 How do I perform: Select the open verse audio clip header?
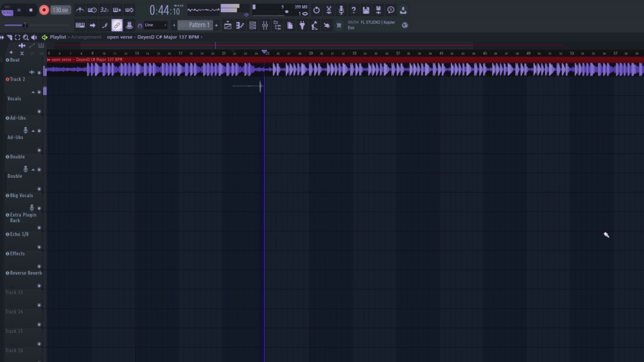pyautogui.click(x=345, y=59)
